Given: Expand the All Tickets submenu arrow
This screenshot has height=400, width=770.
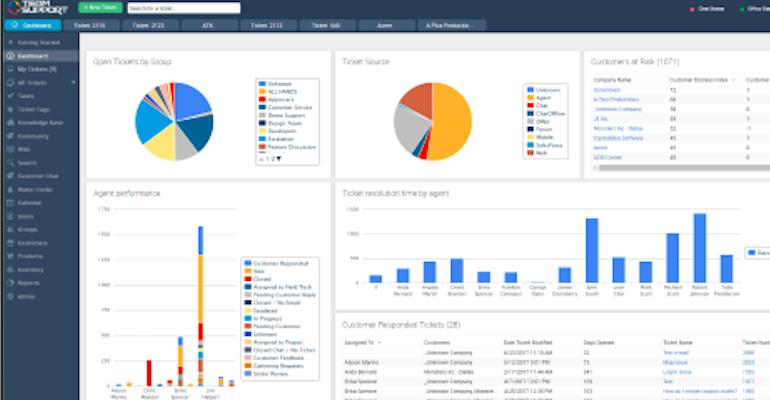Looking at the screenshot, I should click(x=73, y=82).
